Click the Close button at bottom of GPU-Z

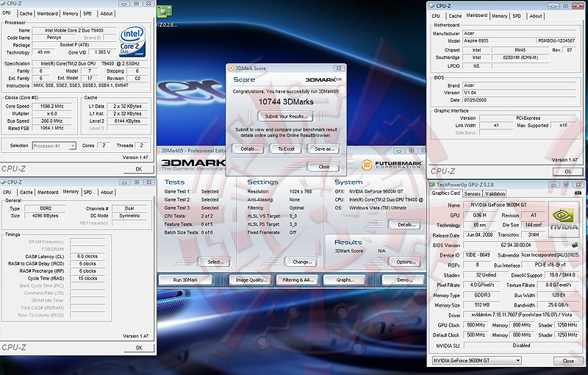point(567,361)
